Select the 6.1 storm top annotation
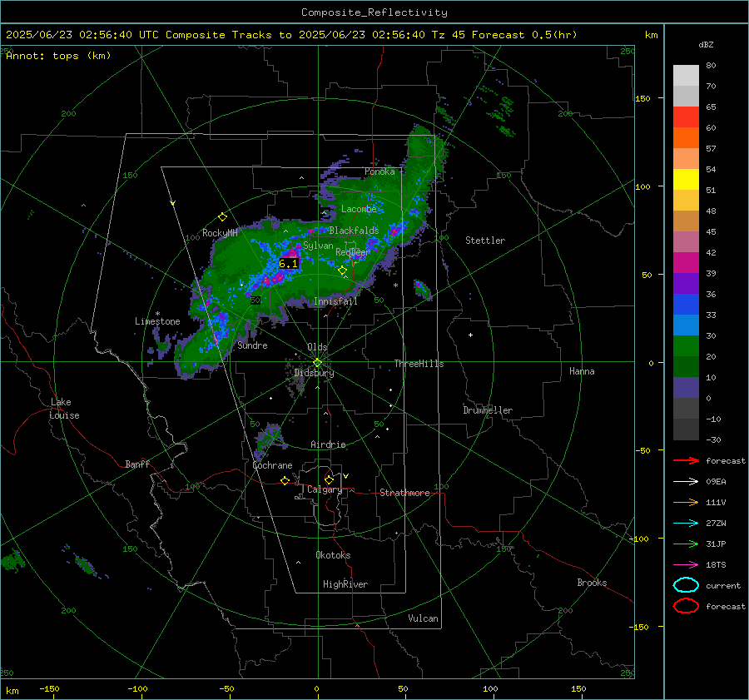This screenshot has height=700, width=749. tap(289, 264)
